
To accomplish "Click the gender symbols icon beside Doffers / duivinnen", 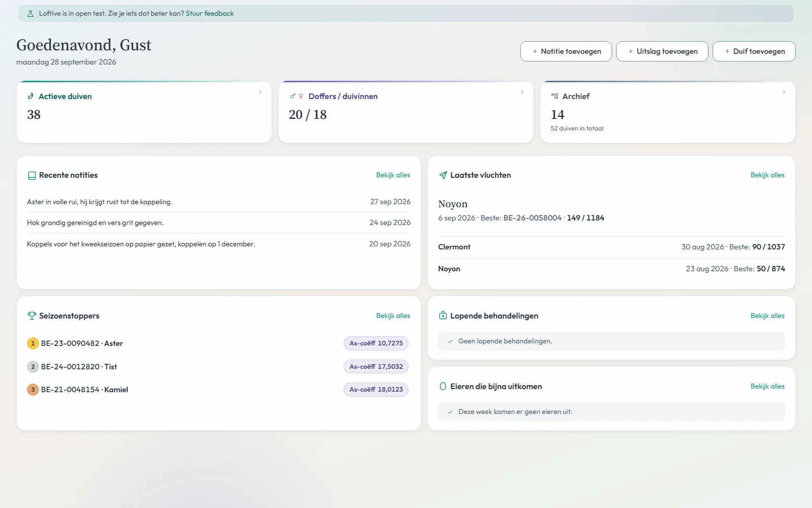I will tap(296, 96).
